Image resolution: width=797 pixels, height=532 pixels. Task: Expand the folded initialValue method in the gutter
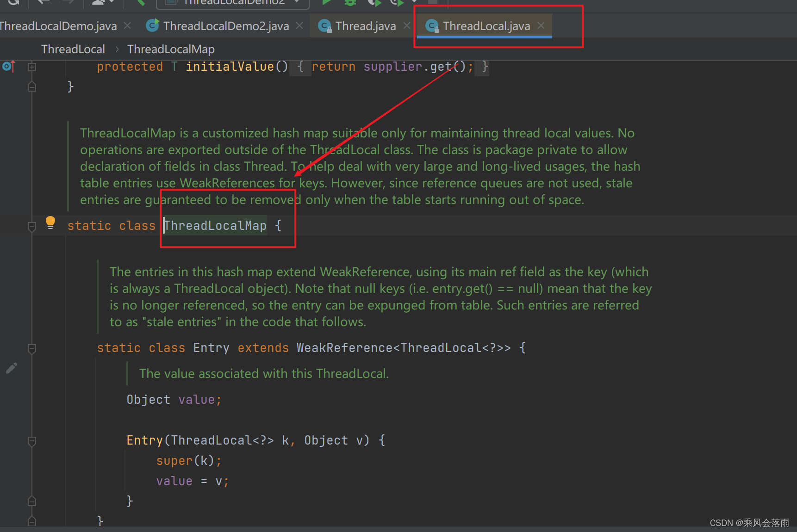pos(32,67)
